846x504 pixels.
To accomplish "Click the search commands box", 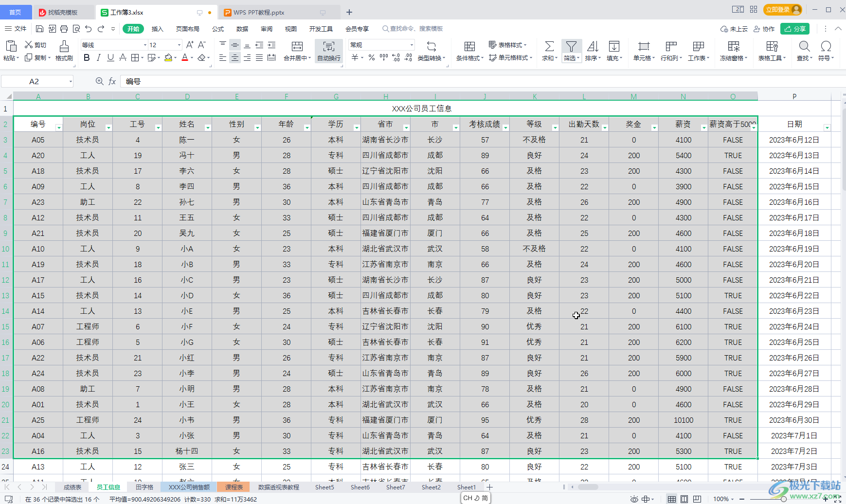I will click(x=413, y=29).
